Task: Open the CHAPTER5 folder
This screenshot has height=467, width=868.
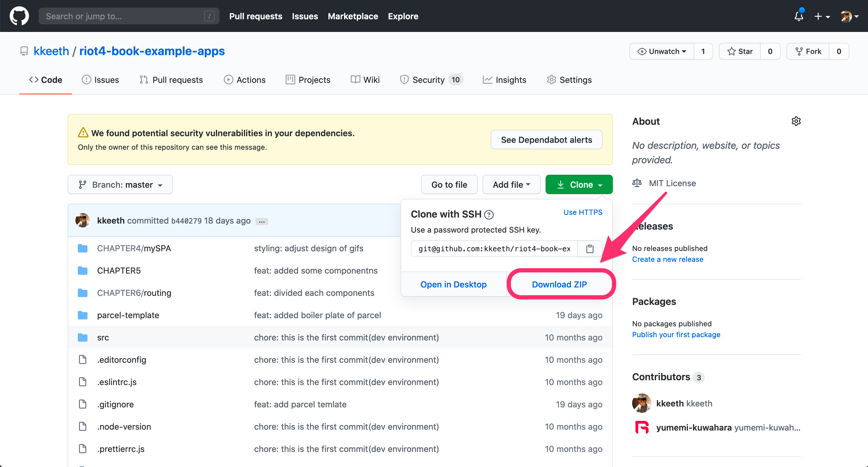Action: click(x=119, y=270)
